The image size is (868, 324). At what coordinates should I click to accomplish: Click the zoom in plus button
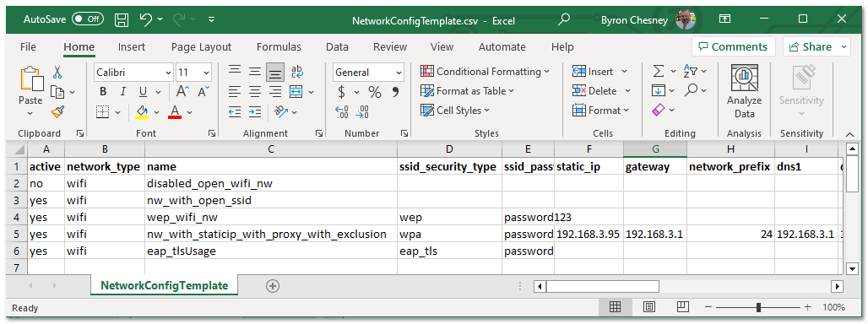click(808, 307)
